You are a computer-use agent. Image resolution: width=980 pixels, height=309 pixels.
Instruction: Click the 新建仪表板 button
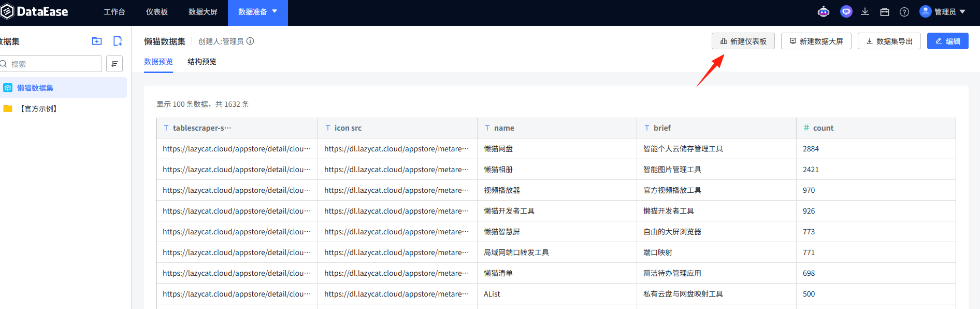pos(743,41)
